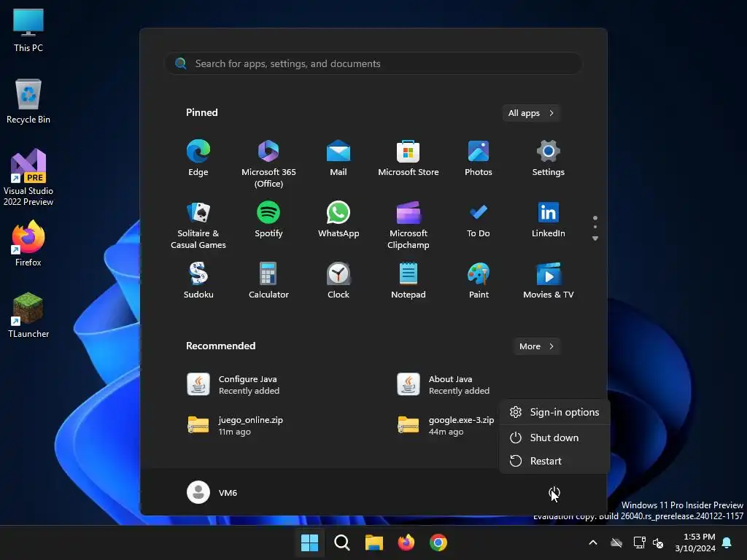Open Microsoft Store from pinned apps
The width and height of the screenshot is (747, 560).
click(x=409, y=158)
